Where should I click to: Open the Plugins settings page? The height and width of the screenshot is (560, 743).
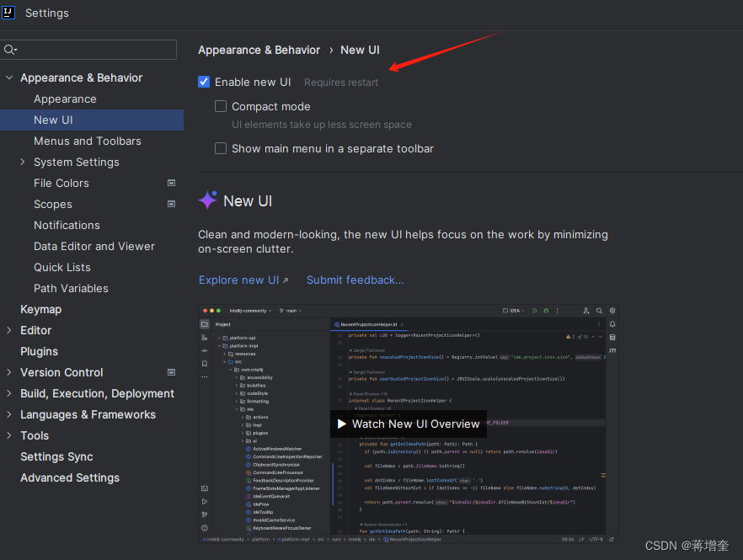pos(39,351)
